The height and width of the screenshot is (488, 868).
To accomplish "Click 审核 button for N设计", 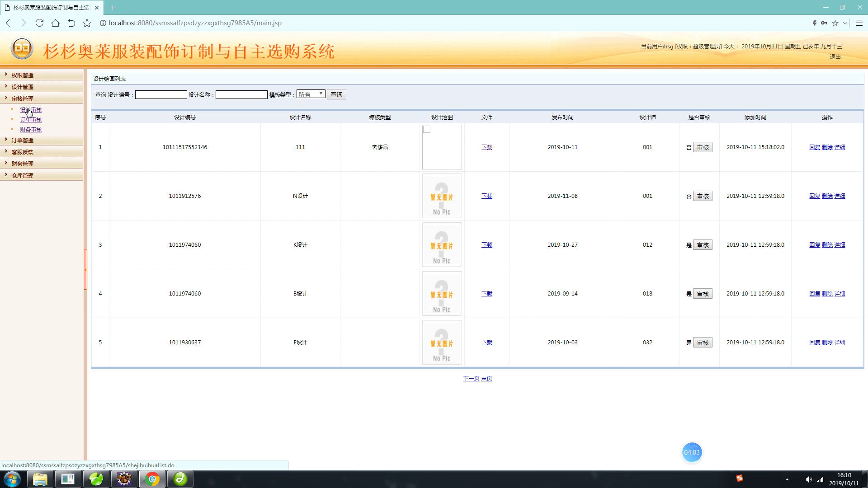I will click(x=703, y=196).
